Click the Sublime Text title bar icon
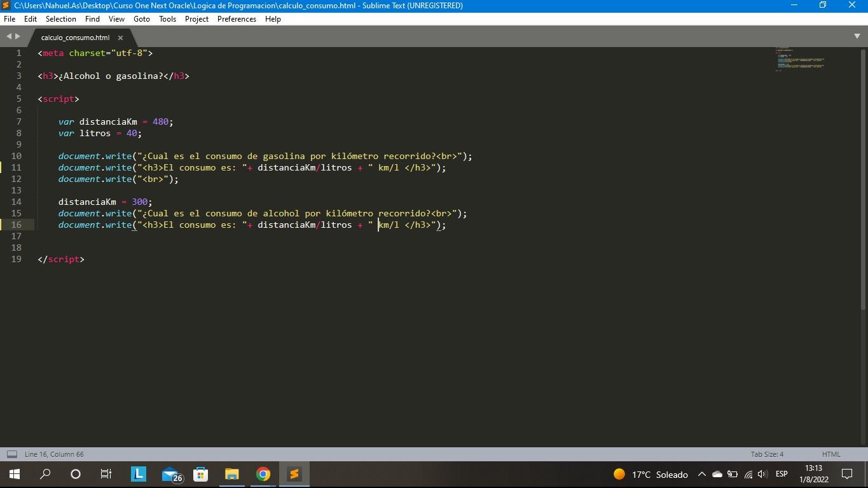This screenshot has width=868, height=488. pos(6,5)
